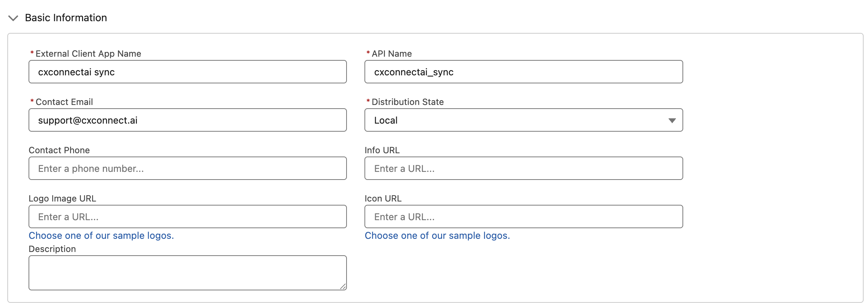Focus the Info URL input
Screen dimensions: 868x305
coord(523,169)
